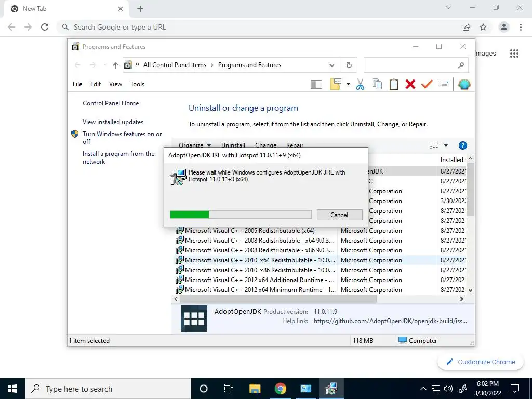Image resolution: width=532 pixels, height=399 pixels.
Task: Click the green installer progress bar
Action: 241,215
